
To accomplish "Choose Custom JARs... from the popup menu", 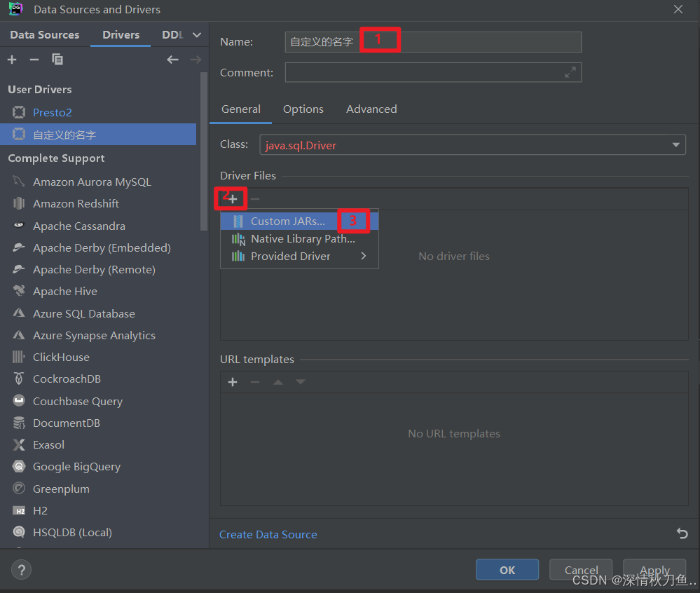I will pyautogui.click(x=300, y=221).
